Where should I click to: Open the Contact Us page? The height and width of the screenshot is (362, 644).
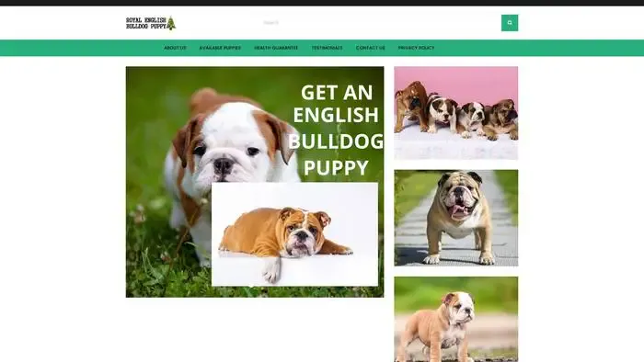pos(371,48)
